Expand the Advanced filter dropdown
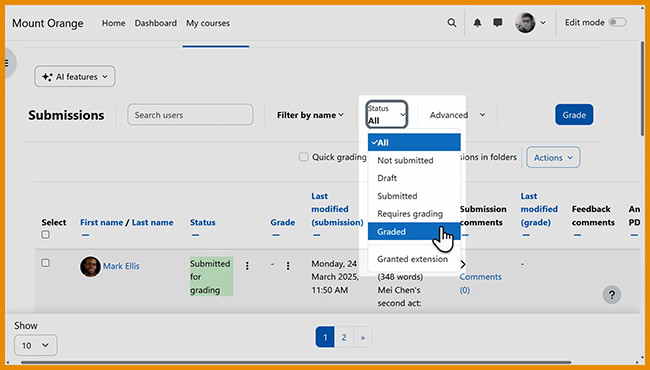 457,115
